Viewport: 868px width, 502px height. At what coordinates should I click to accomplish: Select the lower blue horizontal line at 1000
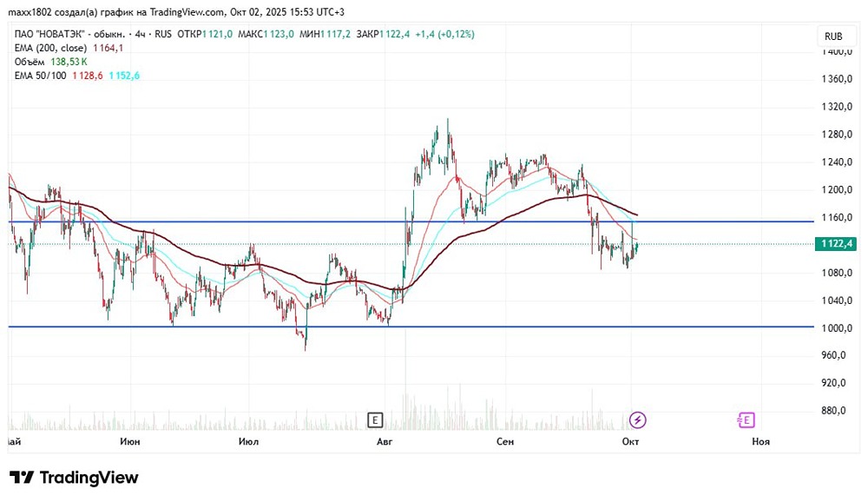pos(411,327)
